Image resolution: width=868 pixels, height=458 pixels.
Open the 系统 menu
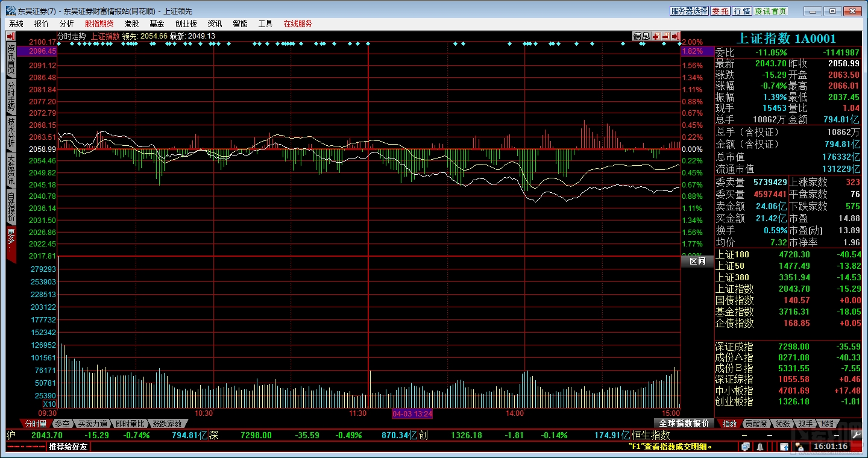[x=16, y=24]
